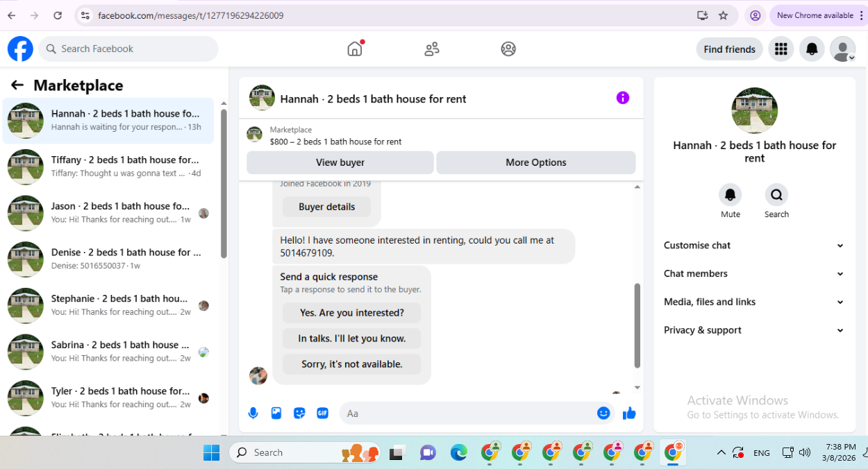This screenshot has width=868, height=469.
Task: Click the Find friends button
Action: 729,49
